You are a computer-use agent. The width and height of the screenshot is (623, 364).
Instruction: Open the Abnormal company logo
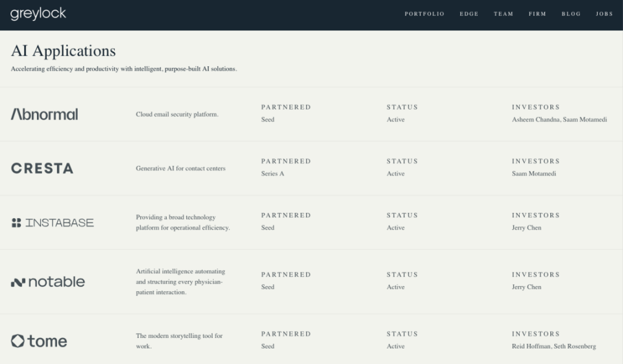coord(45,114)
